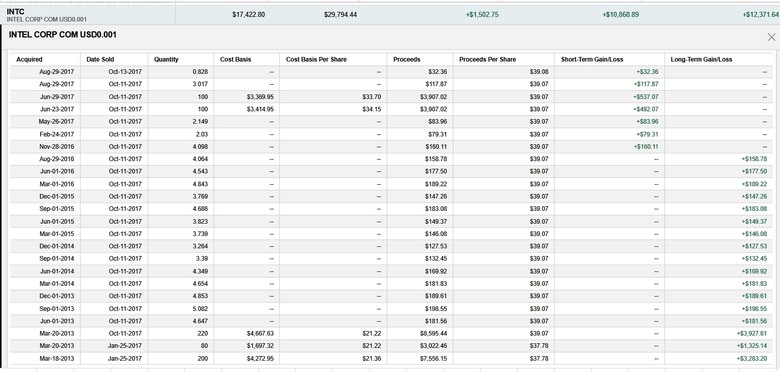Select quantity 2.149 cell
The image size is (780, 372).
tap(200, 122)
